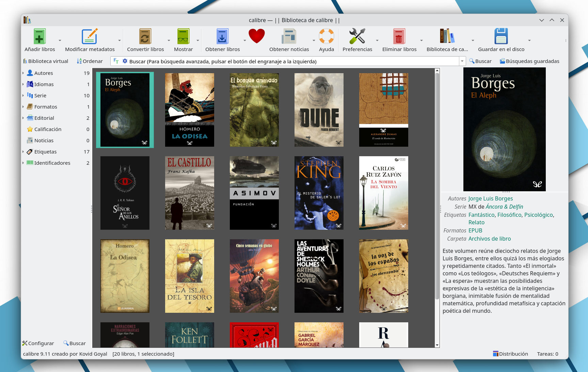Screen dimensions: 588x372
Task: Click the book grid vertical scrollbar
Action: tap(437, 187)
